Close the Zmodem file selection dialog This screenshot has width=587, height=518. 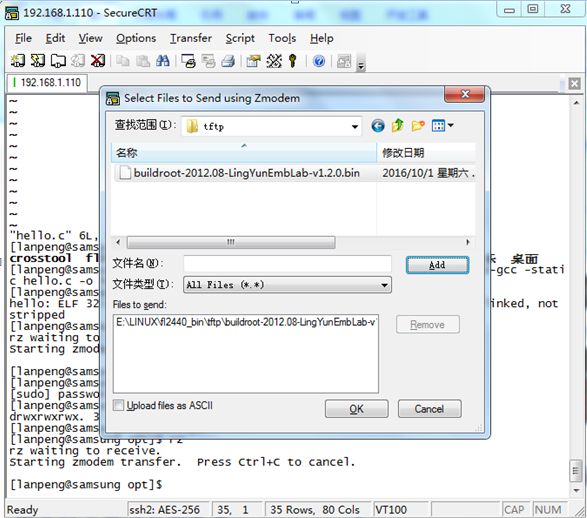pos(465,94)
